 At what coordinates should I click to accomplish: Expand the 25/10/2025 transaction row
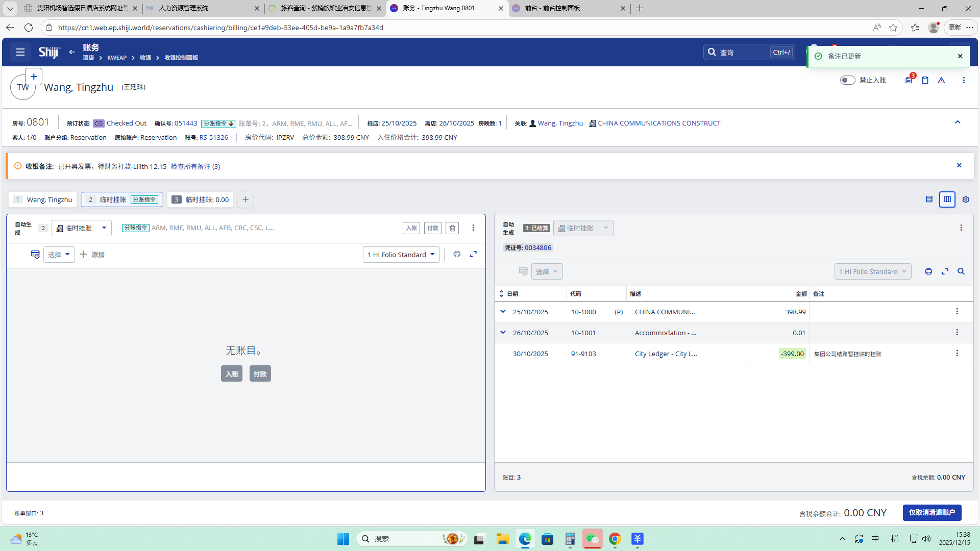[503, 311]
